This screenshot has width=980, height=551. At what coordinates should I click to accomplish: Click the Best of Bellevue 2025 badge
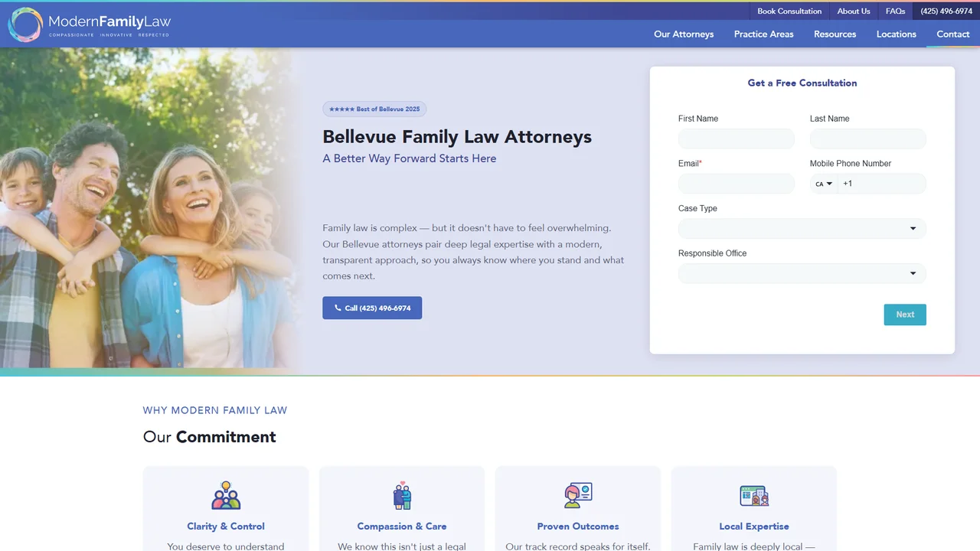pyautogui.click(x=374, y=109)
